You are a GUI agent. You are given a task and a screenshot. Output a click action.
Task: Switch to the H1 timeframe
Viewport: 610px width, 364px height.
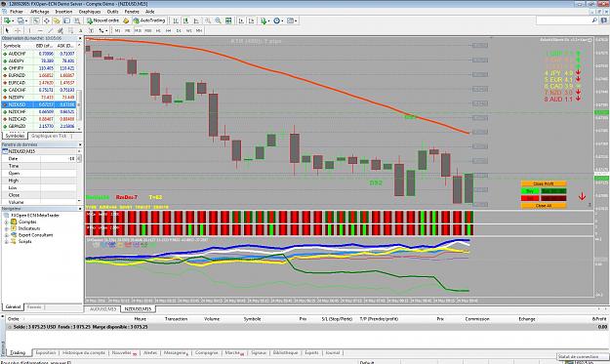pyautogui.click(x=158, y=30)
